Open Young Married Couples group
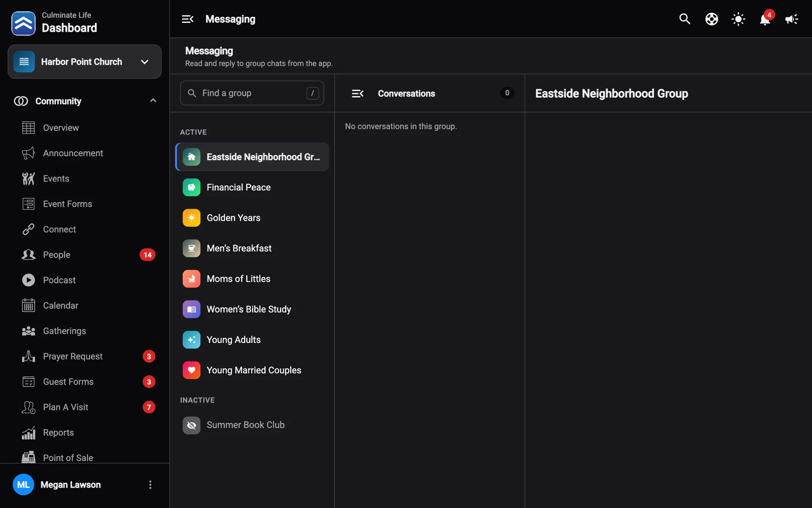The height and width of the screenshot is (508, 812). 252,370
